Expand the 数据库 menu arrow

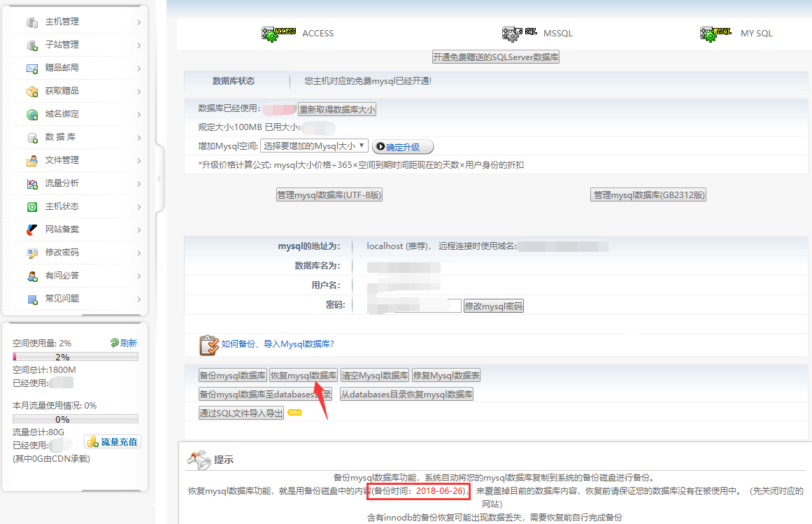[139, 138]
